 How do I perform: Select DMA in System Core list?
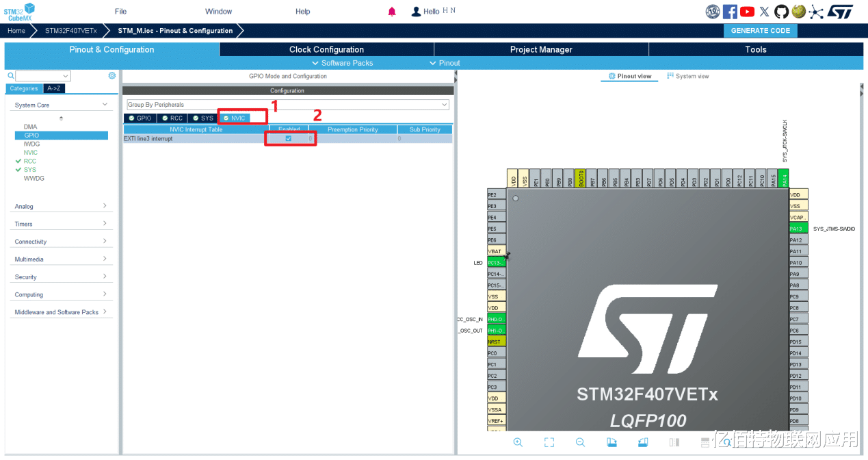[x=31, y=127]
